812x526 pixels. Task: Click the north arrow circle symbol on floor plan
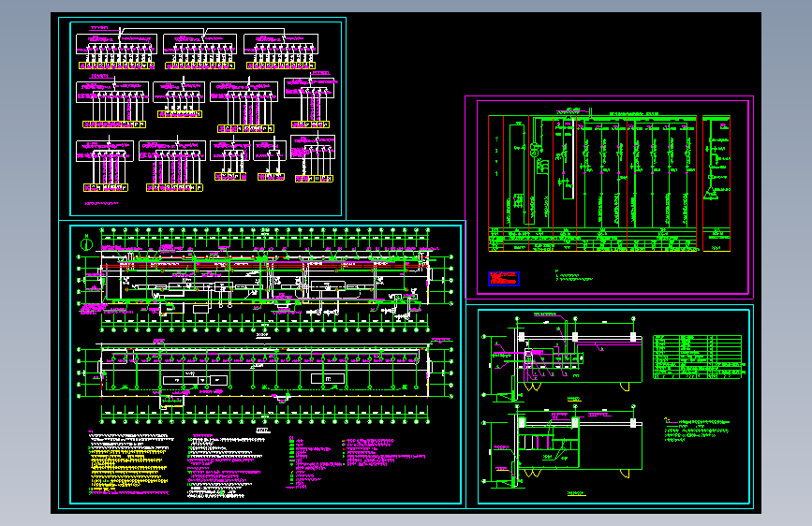click(87, 243)
